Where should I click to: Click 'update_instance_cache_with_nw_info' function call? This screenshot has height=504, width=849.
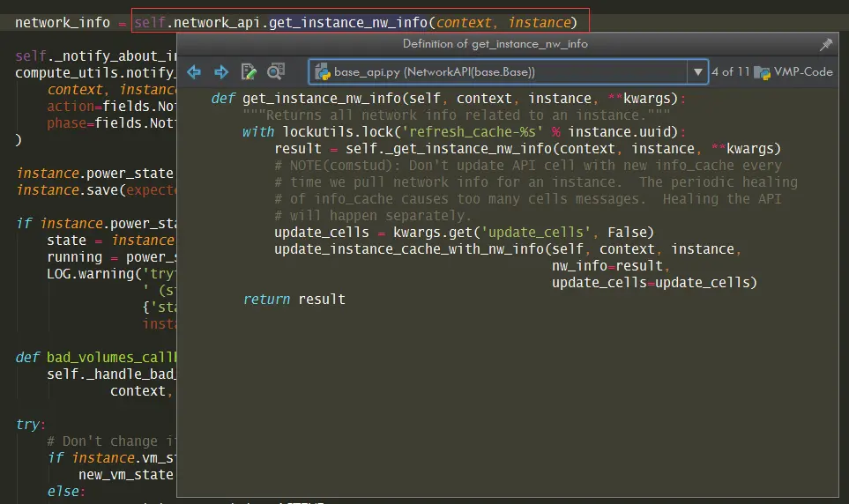tap(409, 249)
